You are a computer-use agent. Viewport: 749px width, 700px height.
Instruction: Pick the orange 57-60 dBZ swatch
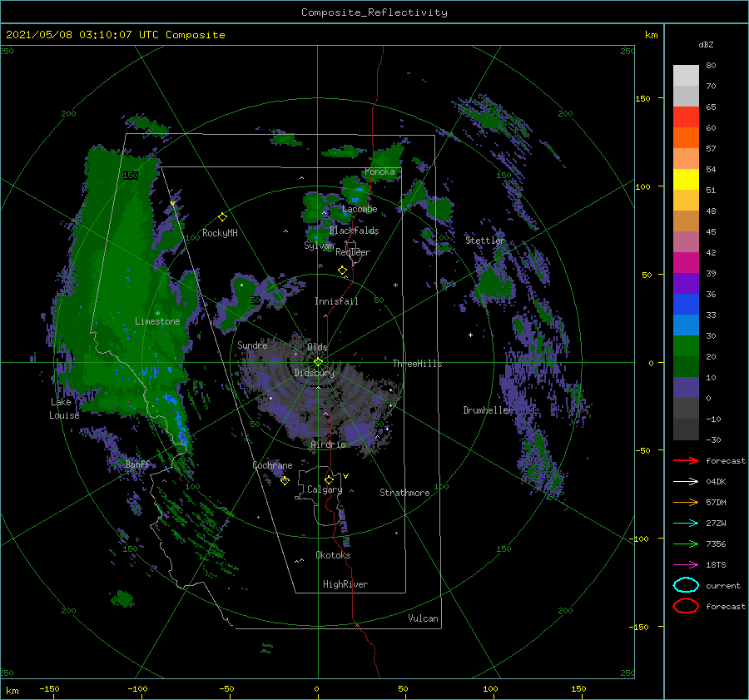point(686,138)
